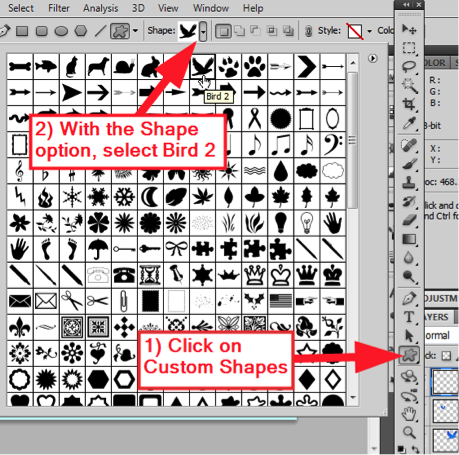Open the Window menu
The width and height of the screenshot is (459, 455).
tap(211, 8)
